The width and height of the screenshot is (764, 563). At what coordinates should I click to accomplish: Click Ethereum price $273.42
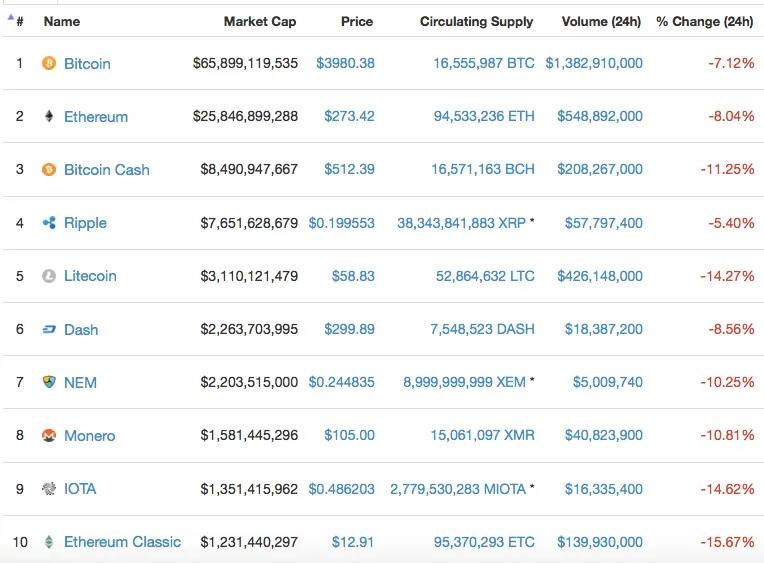349,116
